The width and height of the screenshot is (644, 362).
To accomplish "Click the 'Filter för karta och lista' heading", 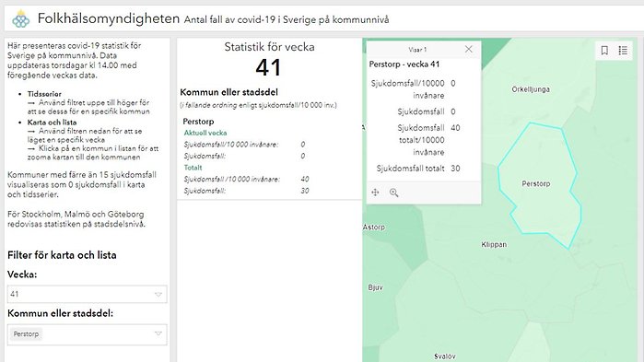I will click(62, 255).
